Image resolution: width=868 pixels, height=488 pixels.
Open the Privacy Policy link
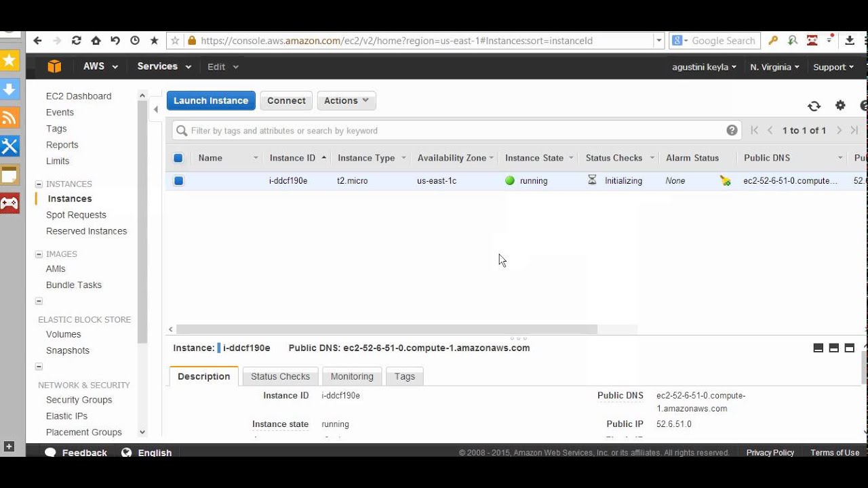770,453
